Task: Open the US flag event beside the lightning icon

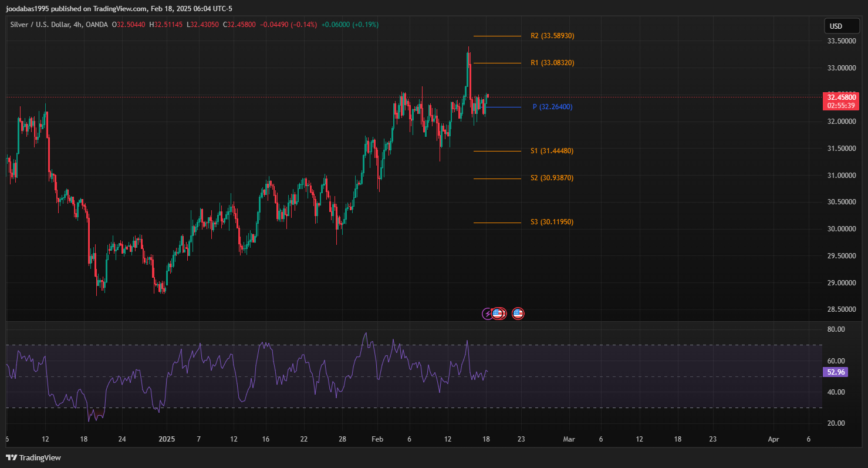Action: pos(498,314)
